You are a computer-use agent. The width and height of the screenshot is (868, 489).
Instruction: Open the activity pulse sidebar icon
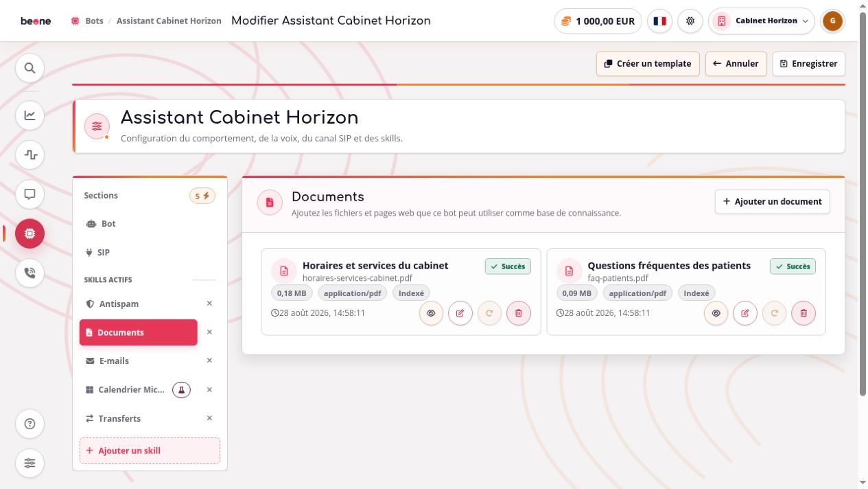[30, 155]
